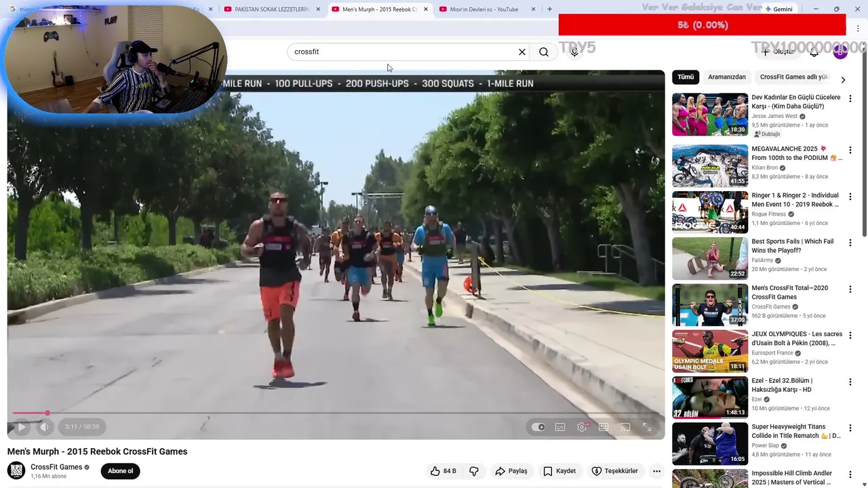Open options menu for Super Heavyweight Titans
The width and height of the screenshot is (868, 488).
pos(850,428)
